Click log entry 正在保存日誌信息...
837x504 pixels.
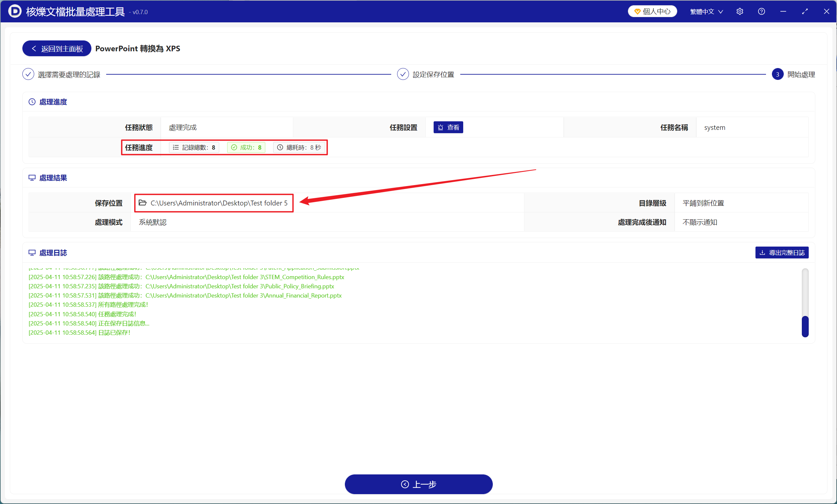(89, 323)
